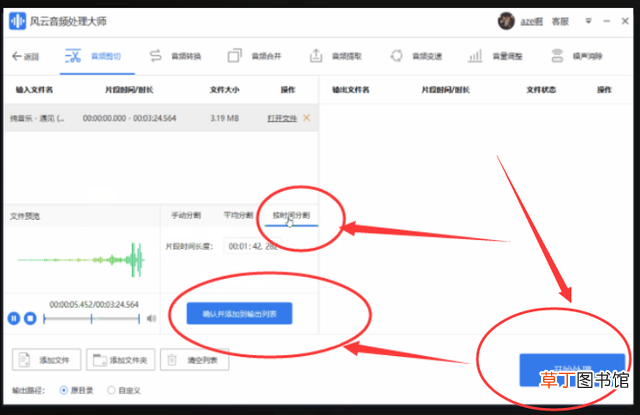Open the user avatar profile
The image size is (640, 415).
[506, 21]
